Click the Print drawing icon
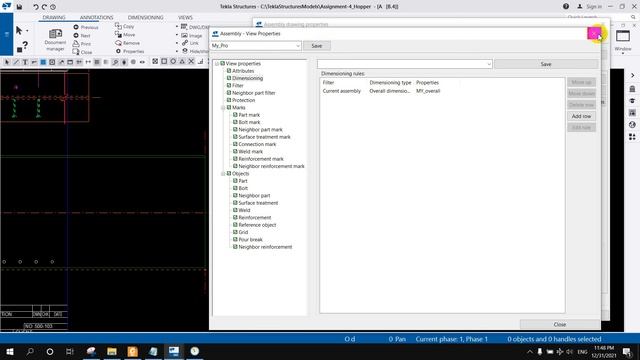 pyautogui.click(x=76, y=44)
